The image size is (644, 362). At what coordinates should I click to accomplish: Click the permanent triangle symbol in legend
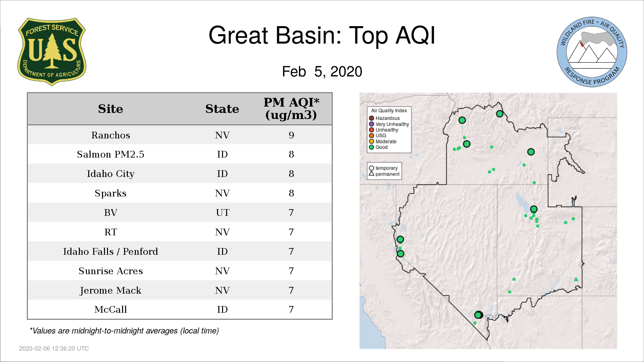372,174
